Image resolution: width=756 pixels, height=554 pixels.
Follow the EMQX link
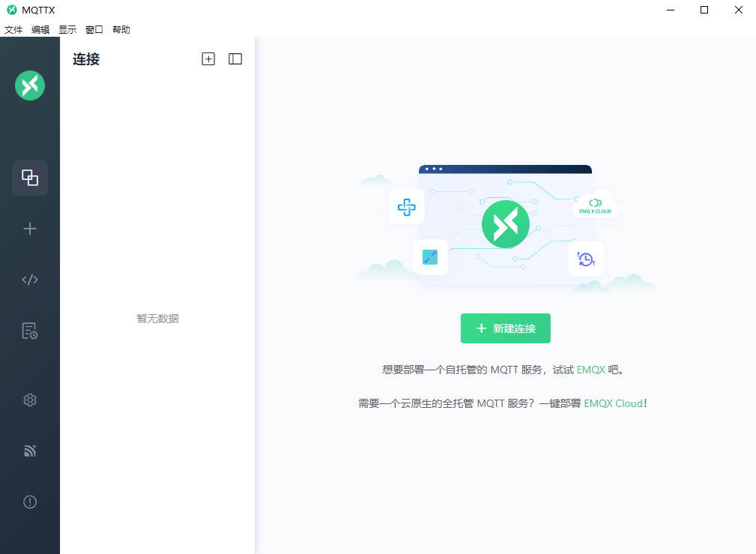point(590,370)
